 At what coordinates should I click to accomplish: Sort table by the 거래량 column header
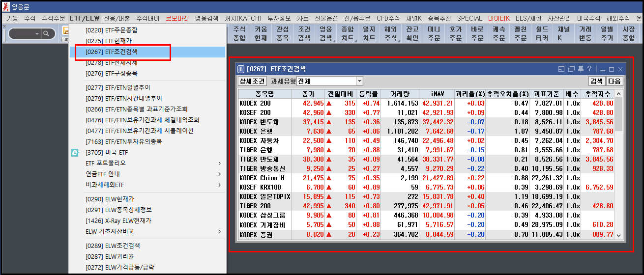401,94
